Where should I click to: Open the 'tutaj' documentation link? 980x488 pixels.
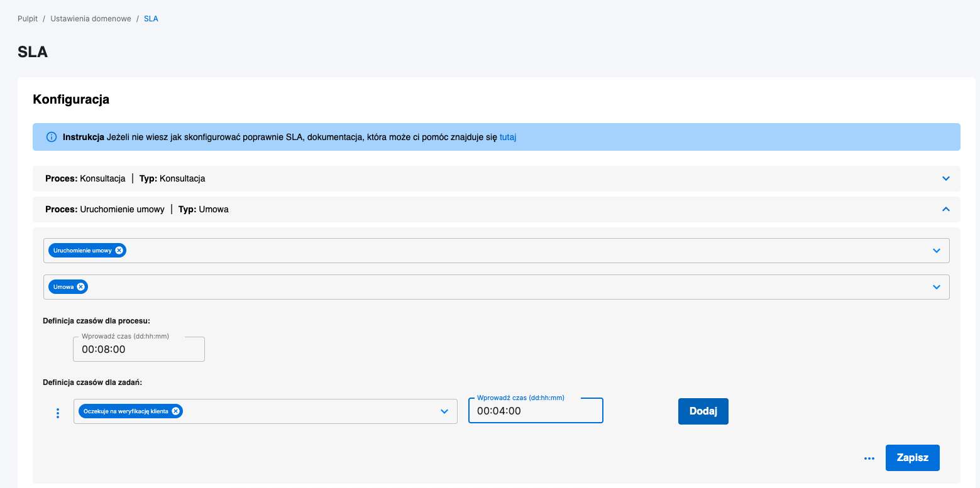pyautogui.click(x=508, y=137)
